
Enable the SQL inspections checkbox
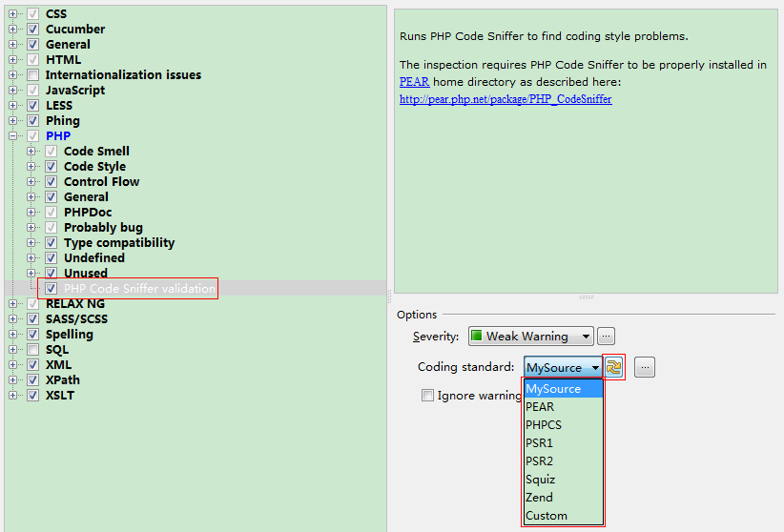33,350
